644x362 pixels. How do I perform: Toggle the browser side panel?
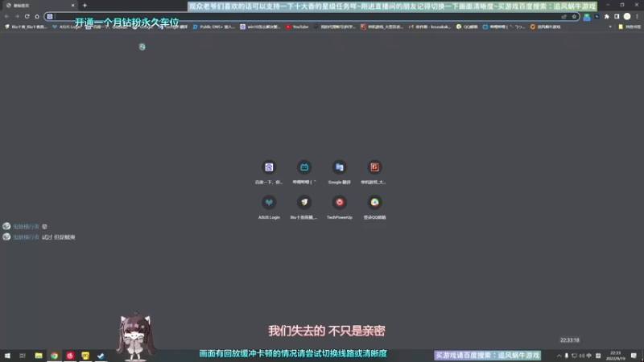[x=617, y=16]
